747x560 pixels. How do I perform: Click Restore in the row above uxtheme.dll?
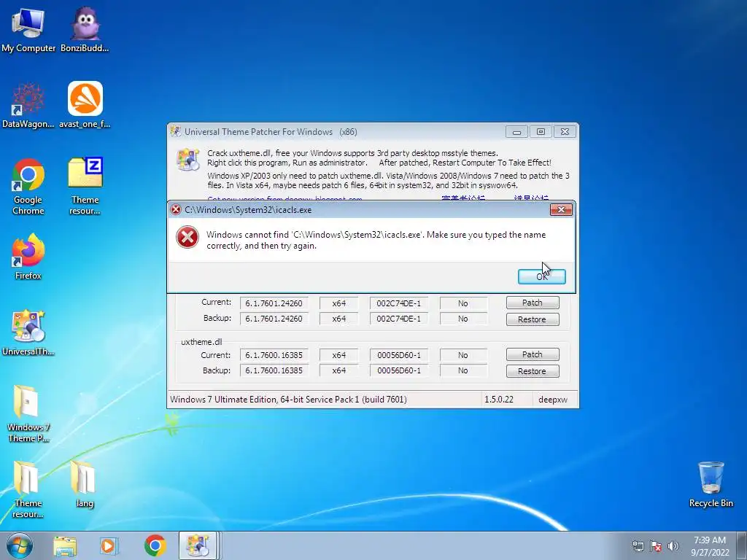532,319
